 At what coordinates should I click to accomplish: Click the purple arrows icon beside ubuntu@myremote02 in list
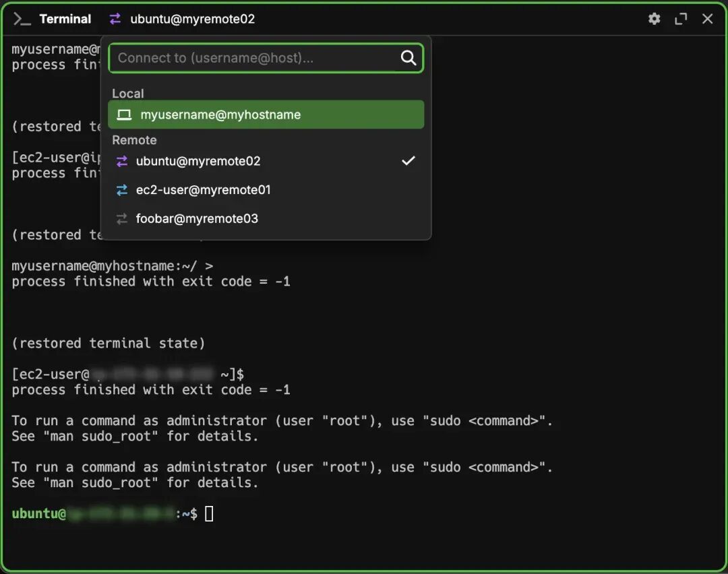click(121, 161)
